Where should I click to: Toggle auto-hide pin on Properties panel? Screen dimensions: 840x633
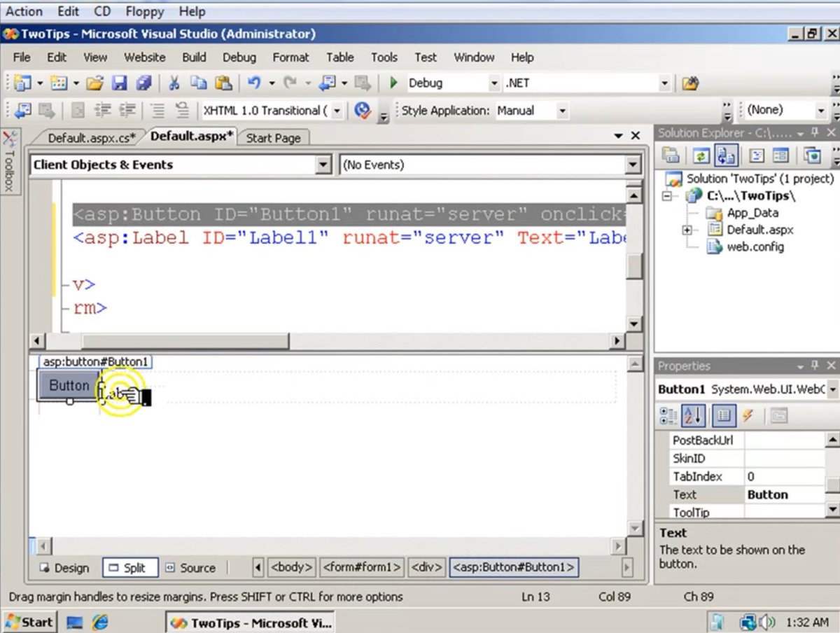click(815, 366)
